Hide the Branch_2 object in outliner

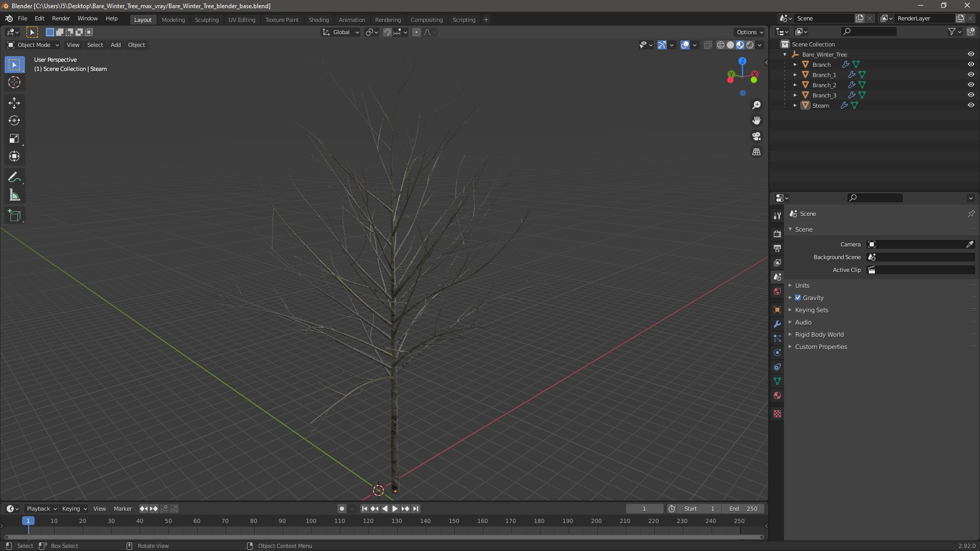pos(971,85)
